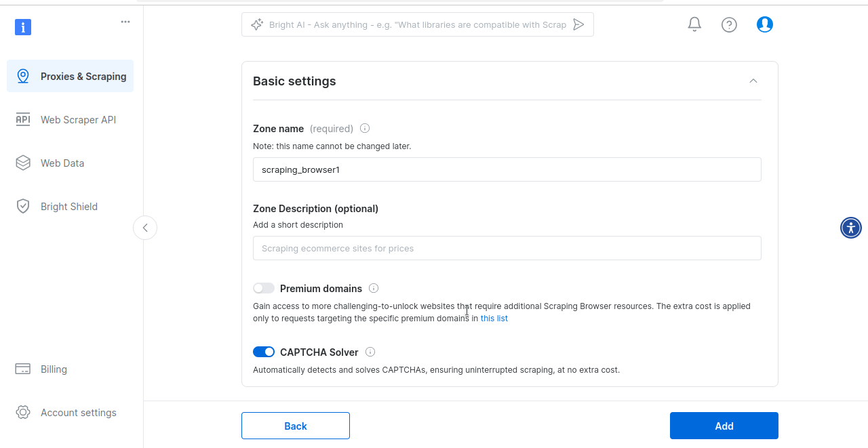Click the Zone Description input field
Image resolution: width=868 pixels, height=448 pixels.
pyautogui.click(x=507, y=248)
